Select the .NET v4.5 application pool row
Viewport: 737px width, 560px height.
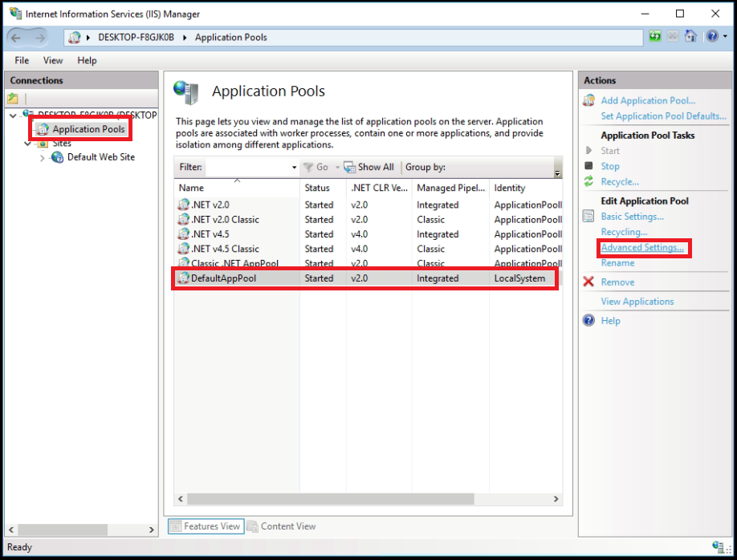click(x=368, y=234)
